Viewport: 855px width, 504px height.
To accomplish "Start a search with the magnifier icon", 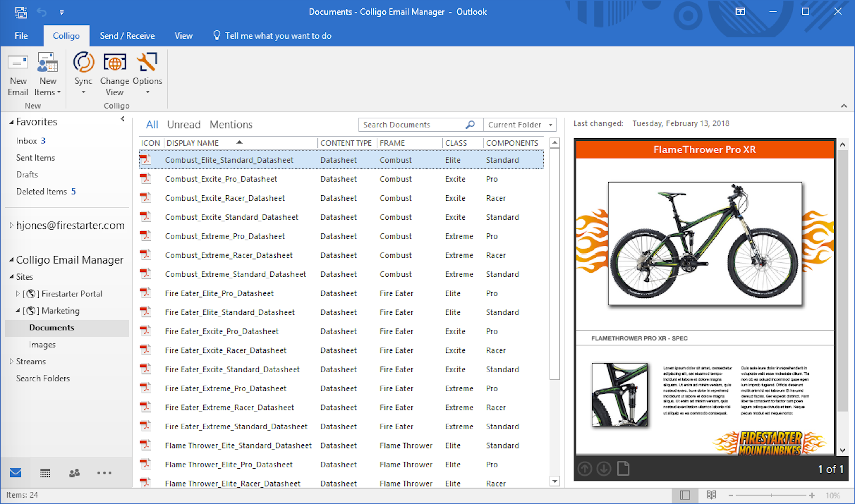I will click(x=470, y=125).
